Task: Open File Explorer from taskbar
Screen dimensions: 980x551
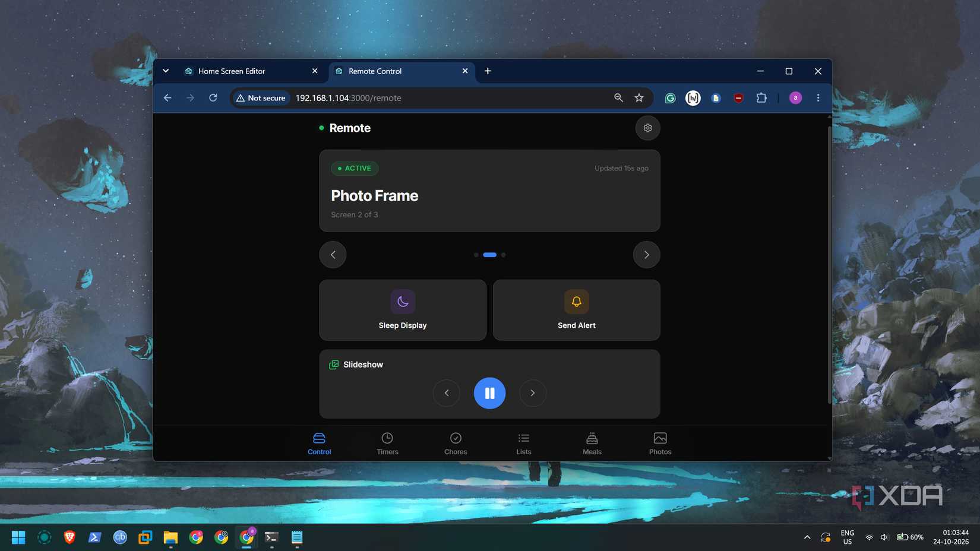Action: point(170,537)
